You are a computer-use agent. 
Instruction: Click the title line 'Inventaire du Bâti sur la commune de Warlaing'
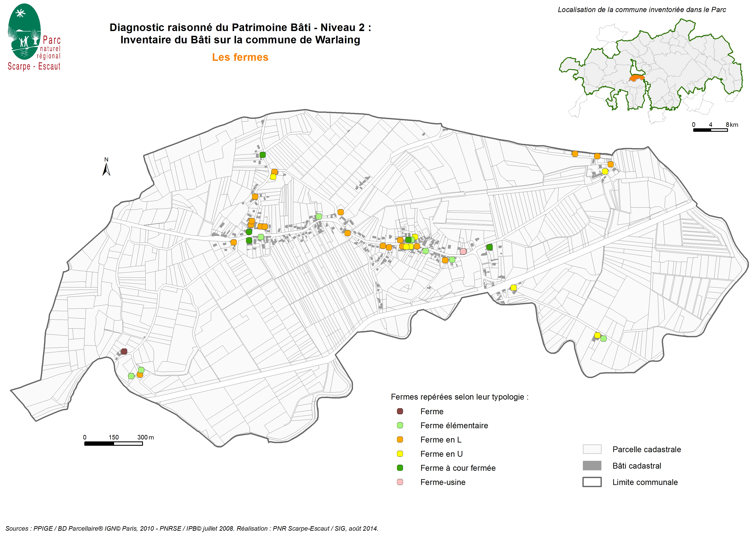click(x=240, y=40)
